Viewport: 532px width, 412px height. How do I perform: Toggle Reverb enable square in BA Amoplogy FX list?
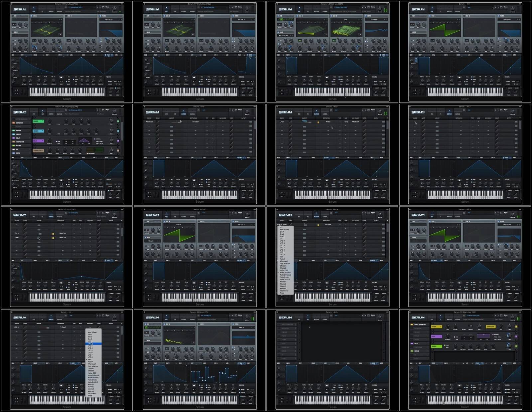tap(13, 146)
